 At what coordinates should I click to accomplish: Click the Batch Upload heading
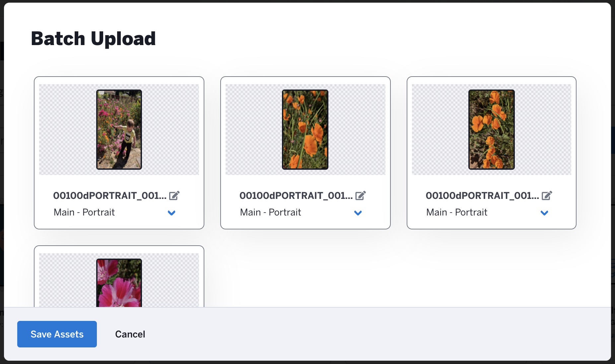point(93,38)
